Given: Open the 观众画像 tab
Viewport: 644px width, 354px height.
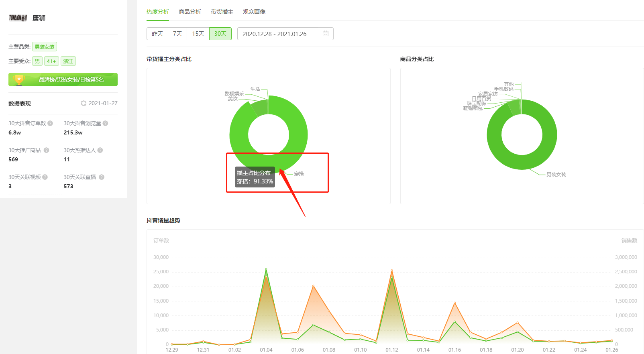Looking at the screenshot, I should [x=254, y=12].
